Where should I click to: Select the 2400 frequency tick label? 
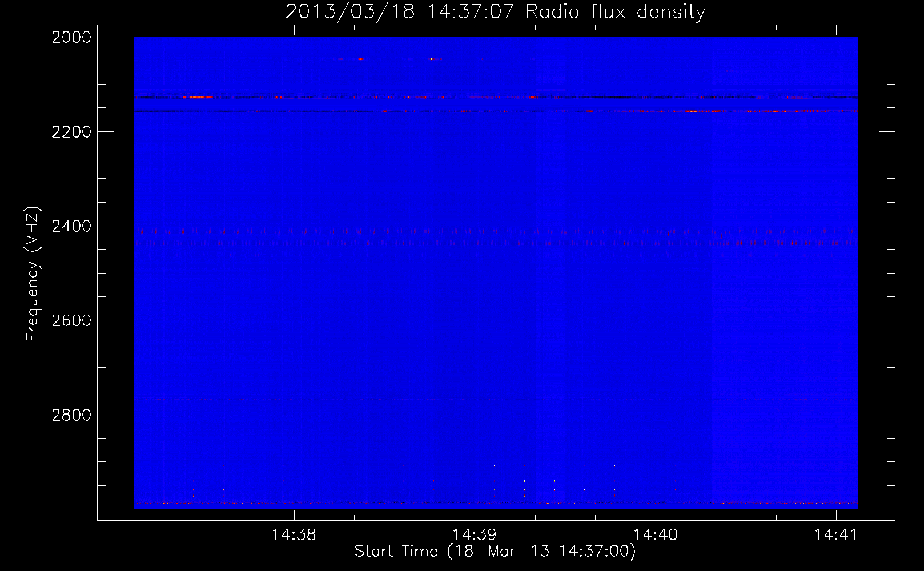point(71,227)
